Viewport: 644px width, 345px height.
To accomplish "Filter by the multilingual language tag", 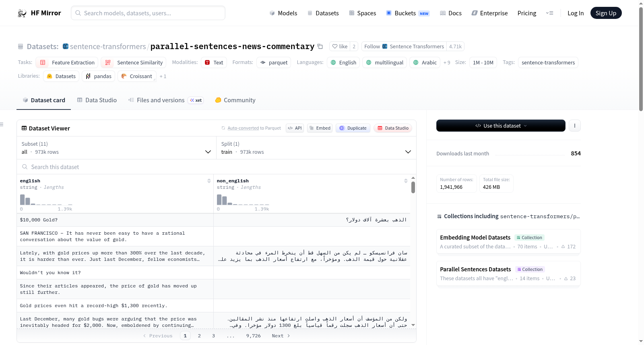I will pyautogui.click(x=384, y=62).
